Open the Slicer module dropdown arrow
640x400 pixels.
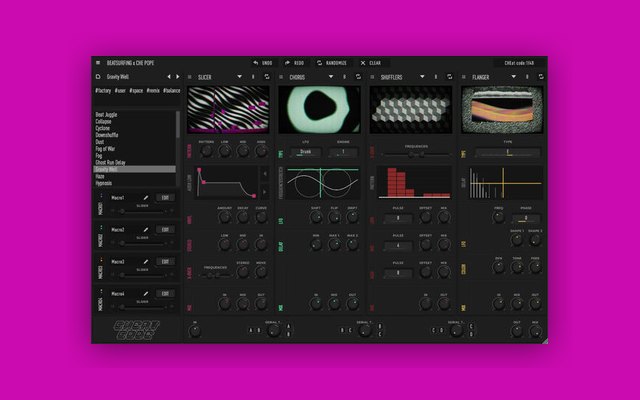click(240, 77)
